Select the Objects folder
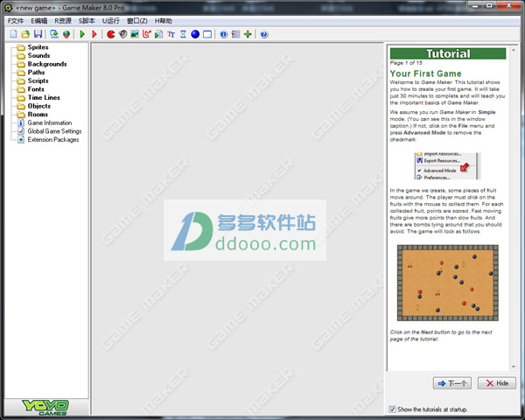525x420 pixels. click(38, 106)
